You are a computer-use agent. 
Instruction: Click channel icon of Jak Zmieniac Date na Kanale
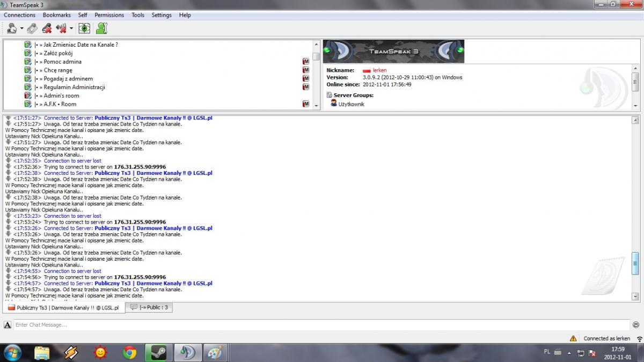point(28,45)
